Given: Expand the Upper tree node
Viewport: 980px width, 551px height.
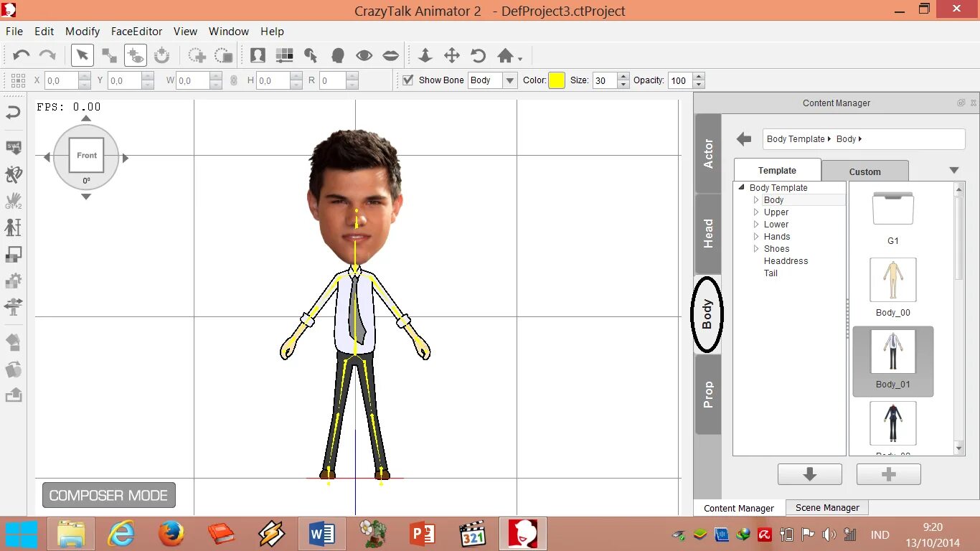Looking at the screenshot, I should coord(756,212).
